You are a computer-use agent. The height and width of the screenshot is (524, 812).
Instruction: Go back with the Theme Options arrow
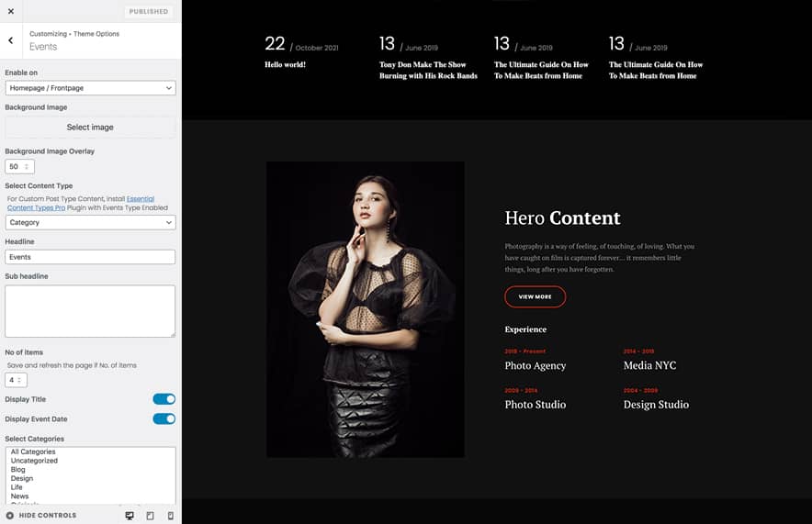click(11, 40)
